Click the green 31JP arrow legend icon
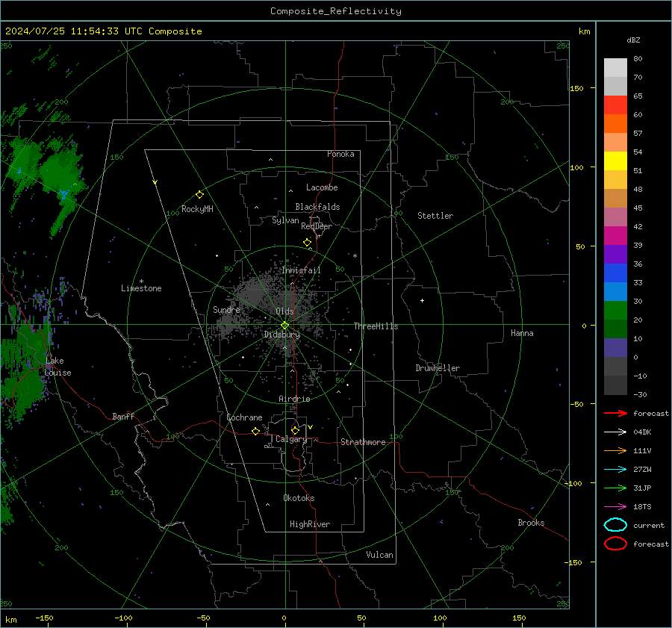672x628 pixels. (615, 488)
